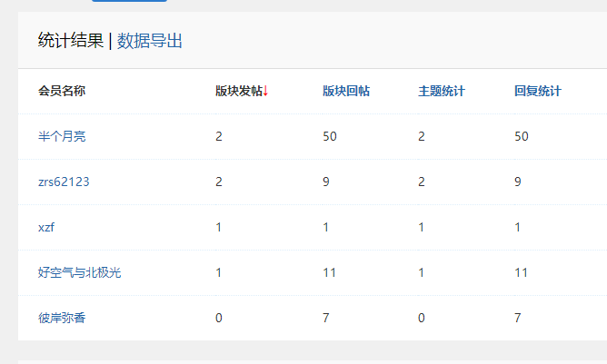Sort table by 回复统计 column
The width and height of the screenshot is (607, 364).
tap(537, 91)
